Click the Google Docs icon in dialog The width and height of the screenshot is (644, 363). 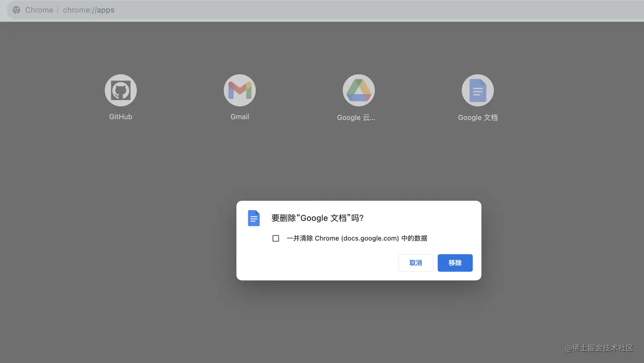(254, 218)
